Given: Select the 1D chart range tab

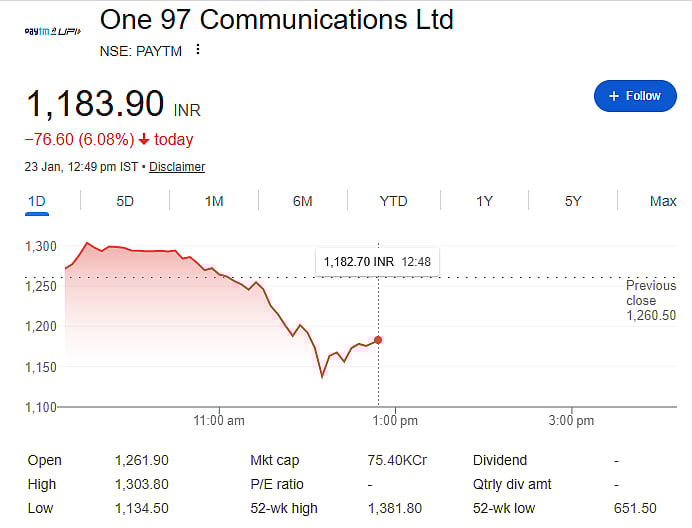Looking at the screenshot, I should [37, 201].
